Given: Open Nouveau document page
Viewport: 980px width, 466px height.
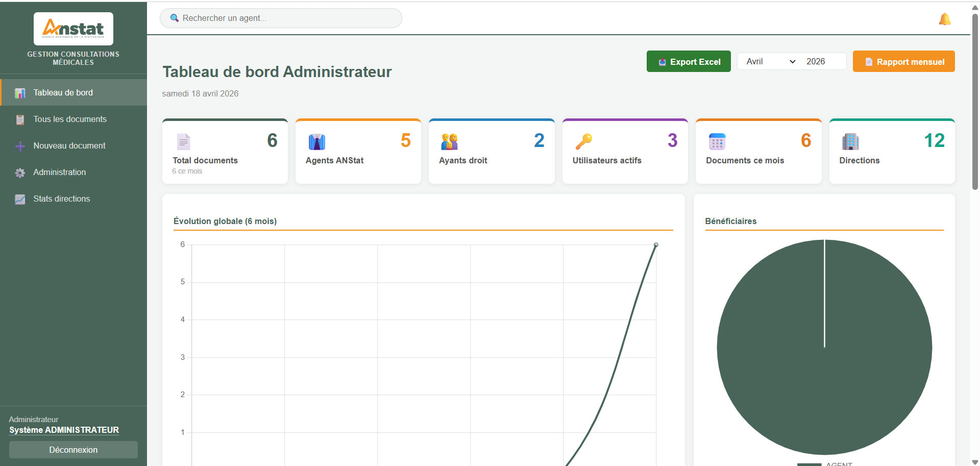Looking at the screenshot, I should click(x=69, y=145).
